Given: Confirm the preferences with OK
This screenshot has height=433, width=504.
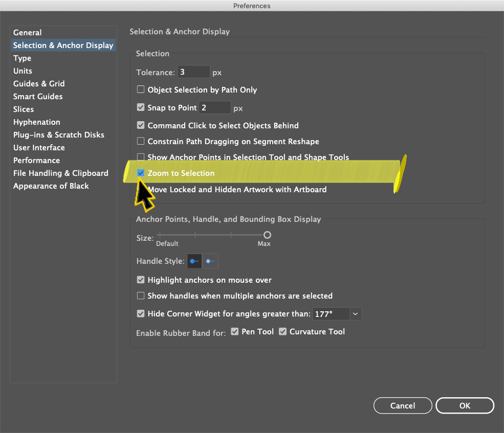Looking at the screenshot, I should click(x=465, y=405).
